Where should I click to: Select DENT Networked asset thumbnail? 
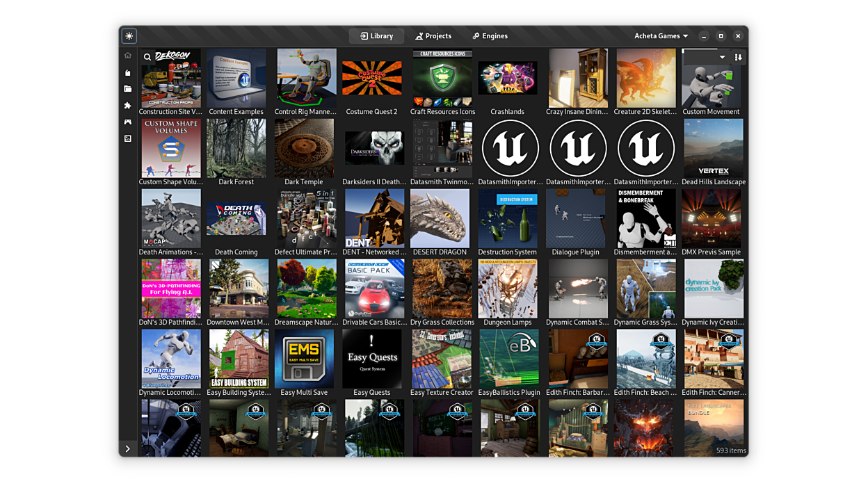coord(375,218)
